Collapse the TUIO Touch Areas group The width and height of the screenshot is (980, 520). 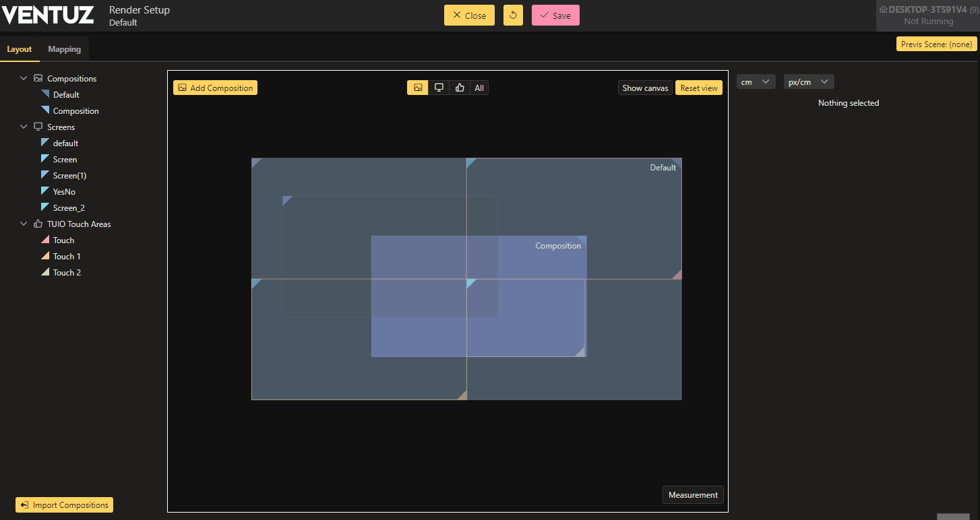coord(24,224)
